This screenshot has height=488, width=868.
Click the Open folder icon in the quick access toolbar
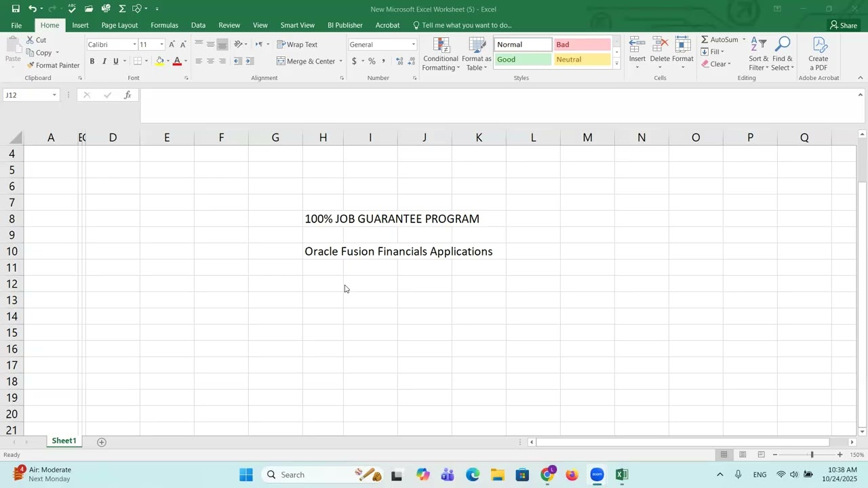pyautogui.click(x=89, y=9)
